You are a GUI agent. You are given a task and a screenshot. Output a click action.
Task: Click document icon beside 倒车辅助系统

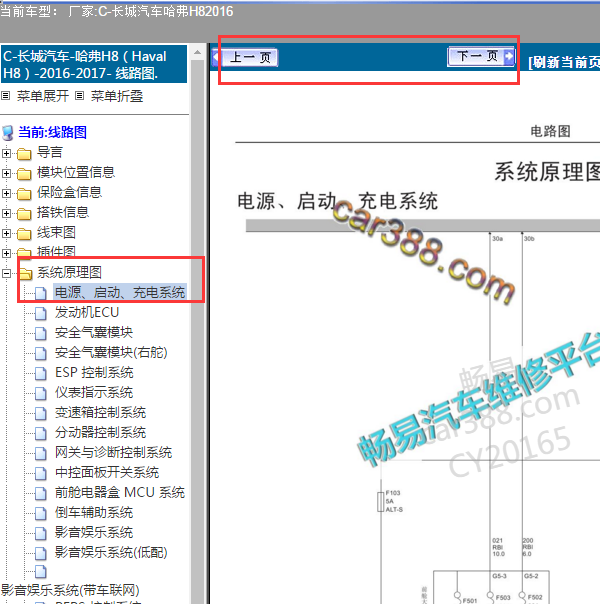coord(40,513)
